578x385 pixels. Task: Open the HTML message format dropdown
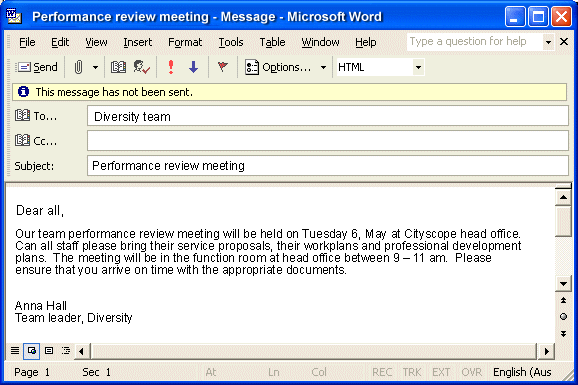tap(418, 67)
